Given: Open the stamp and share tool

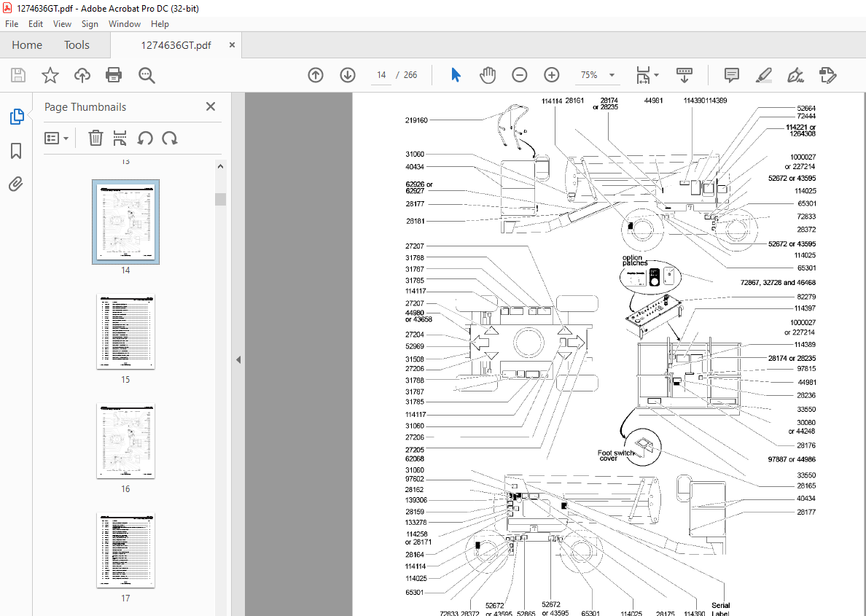Looking at the screenshot, I should click(x=827, y=75).
